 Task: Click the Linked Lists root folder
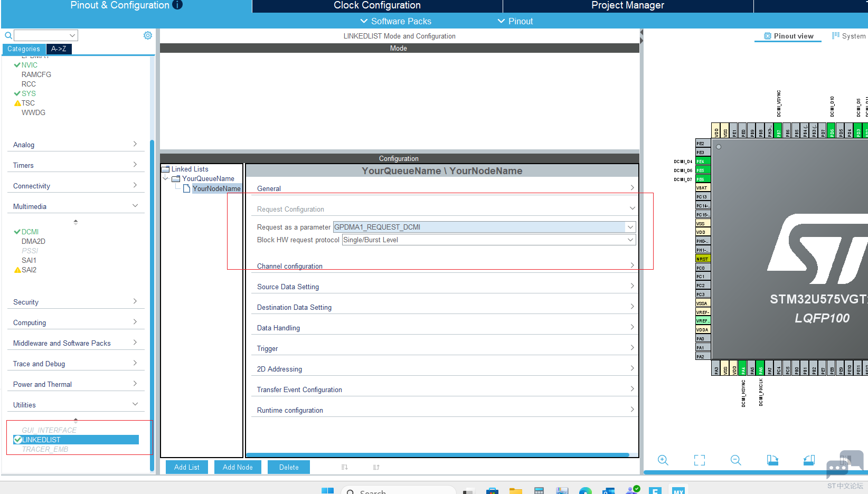coord(190,169)
